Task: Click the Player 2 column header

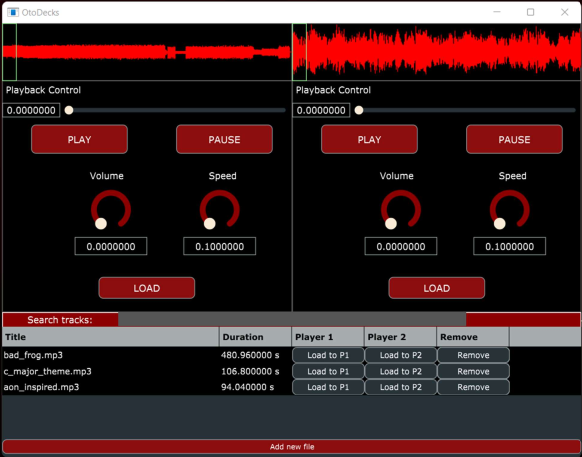Action: click(x=400, y=337)
